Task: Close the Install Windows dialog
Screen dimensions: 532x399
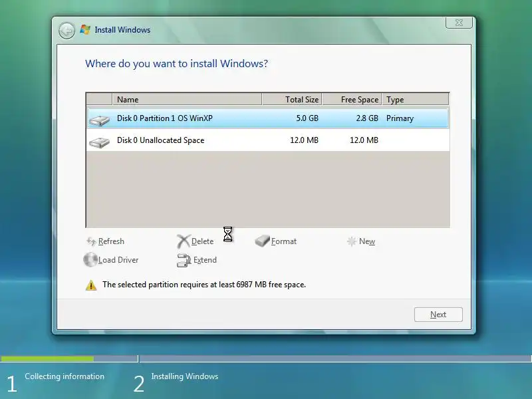Action: pos(459,23)
